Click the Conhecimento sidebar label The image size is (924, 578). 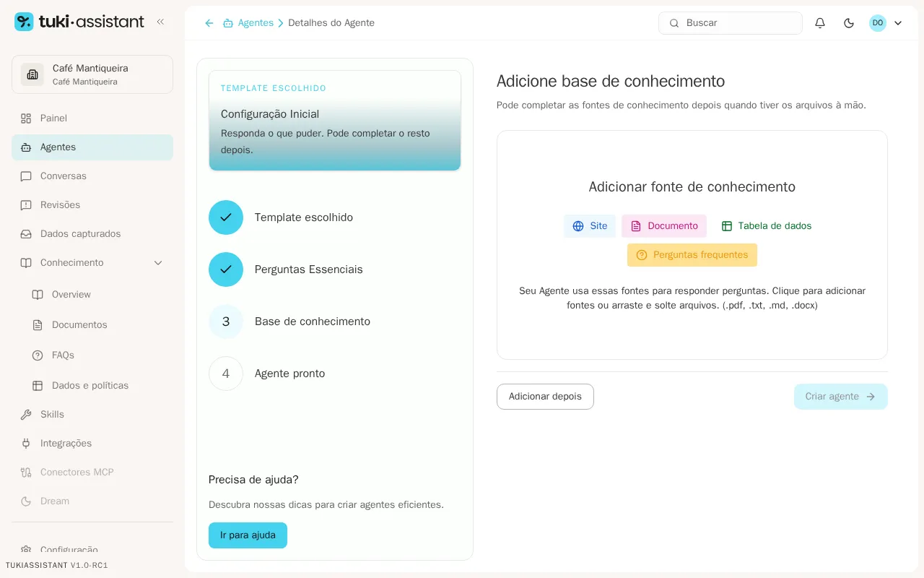[72, 263]
